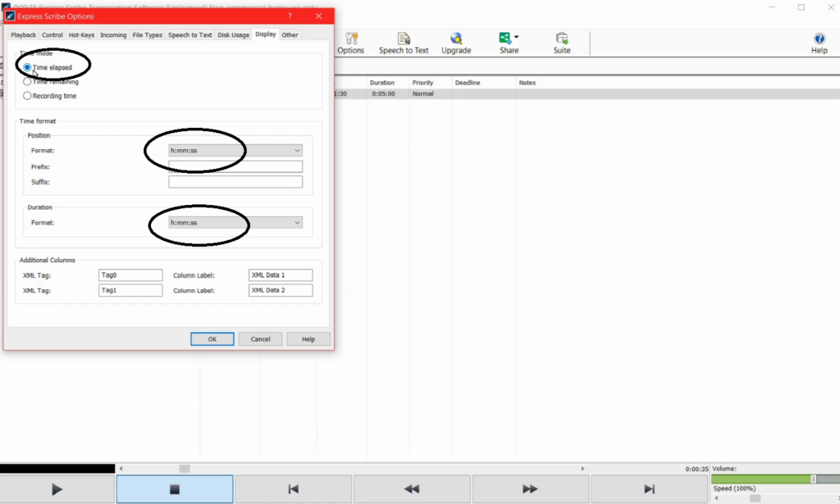Click the second XML Tag field containing Tag1
Screen dimensions: 840x504
tap(130, 291)
